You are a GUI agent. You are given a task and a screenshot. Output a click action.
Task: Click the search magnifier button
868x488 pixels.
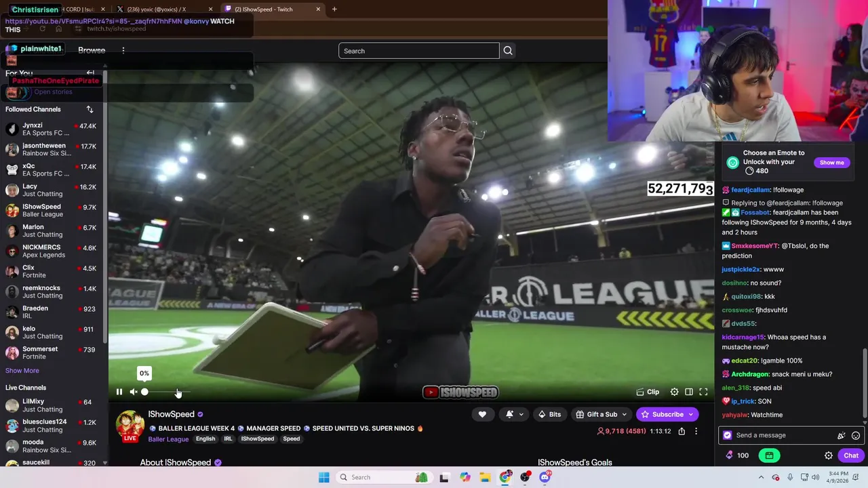(x=508, y=51)
